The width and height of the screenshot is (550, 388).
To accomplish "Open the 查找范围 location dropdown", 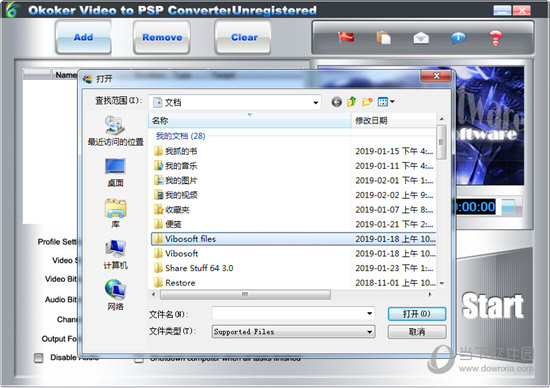I will pos(235,102).
